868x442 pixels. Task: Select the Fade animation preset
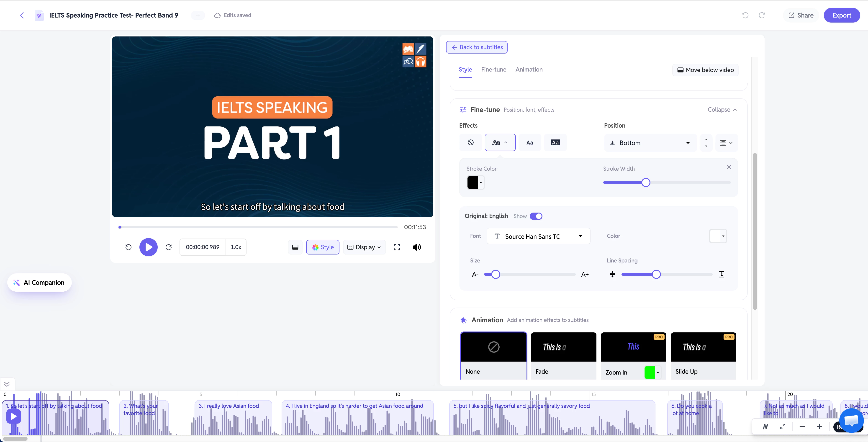click(x=563, y=356)
